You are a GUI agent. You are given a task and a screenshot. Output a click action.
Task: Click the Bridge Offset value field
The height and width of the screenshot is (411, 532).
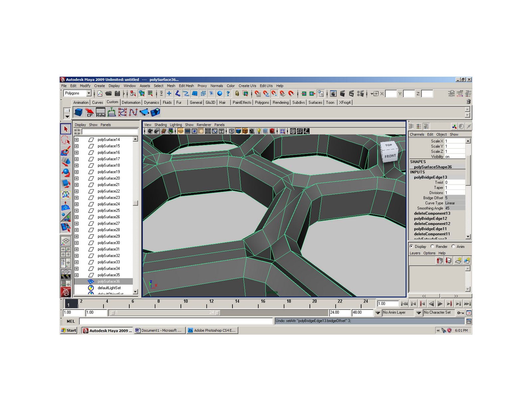click(455, 198)
